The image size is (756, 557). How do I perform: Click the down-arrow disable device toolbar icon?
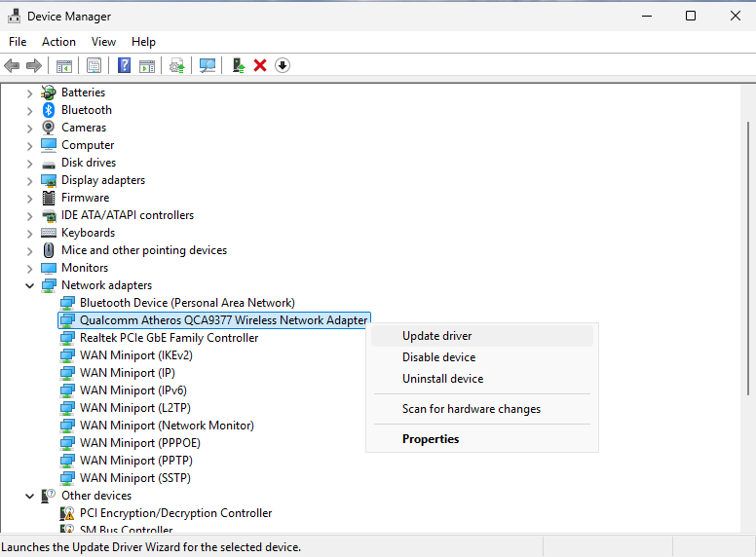283,65
